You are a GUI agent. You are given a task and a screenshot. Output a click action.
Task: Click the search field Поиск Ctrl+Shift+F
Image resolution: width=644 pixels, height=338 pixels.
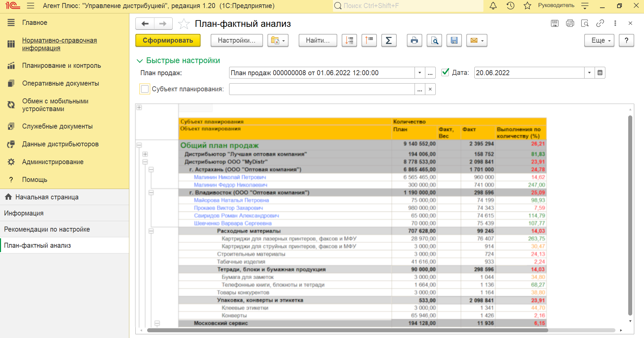(x=408, y=6)
